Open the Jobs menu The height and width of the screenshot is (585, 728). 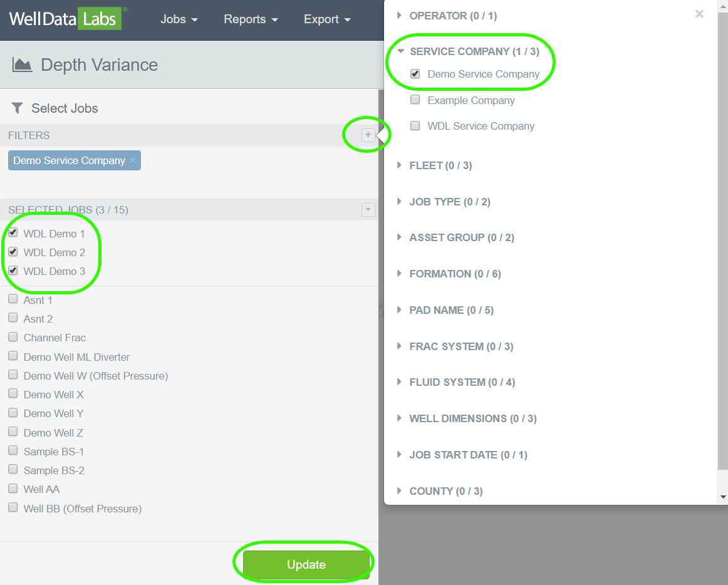pos(179,19)
